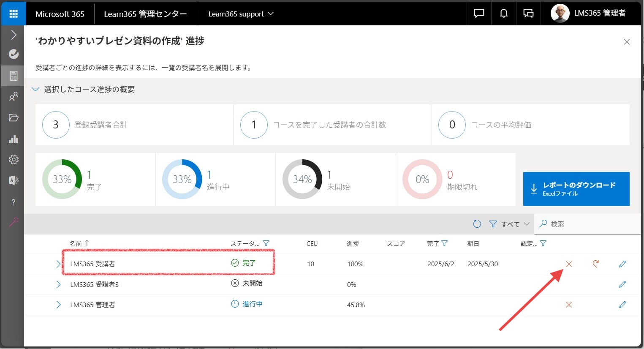Open the course catalog icon in sidebar
Screen dimensions: 644x349
14,76
